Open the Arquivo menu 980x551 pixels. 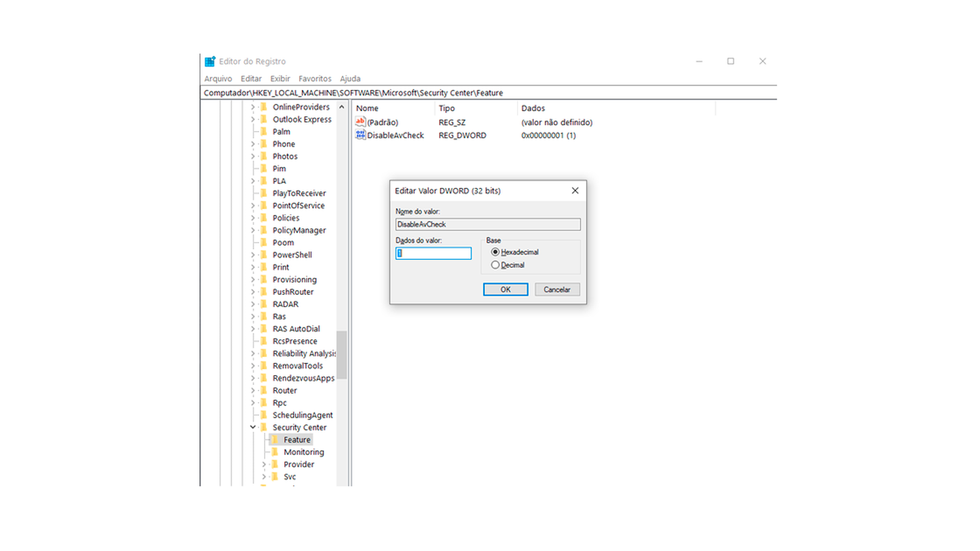pos(218,79)
